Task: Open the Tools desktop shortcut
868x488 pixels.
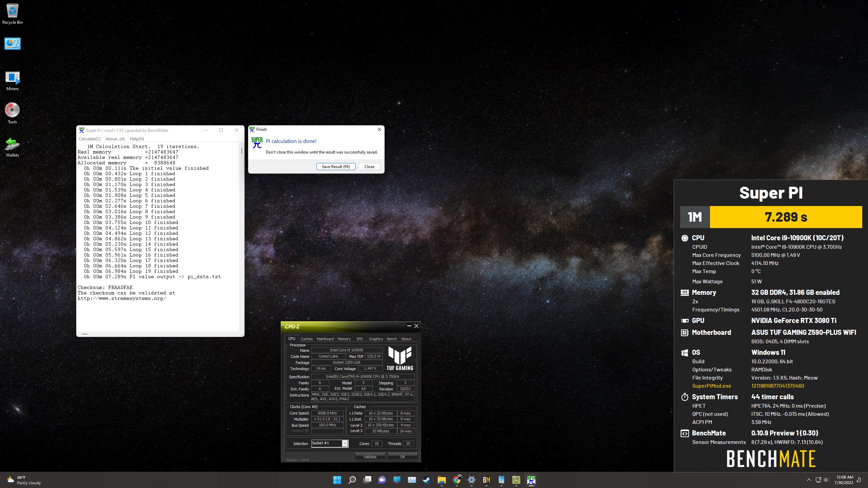Action: 13,114
